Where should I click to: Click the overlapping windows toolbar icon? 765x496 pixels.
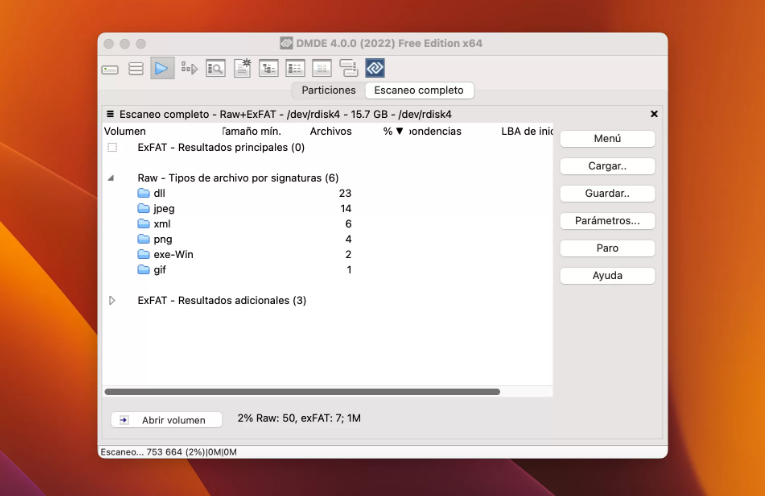(348, 68)
